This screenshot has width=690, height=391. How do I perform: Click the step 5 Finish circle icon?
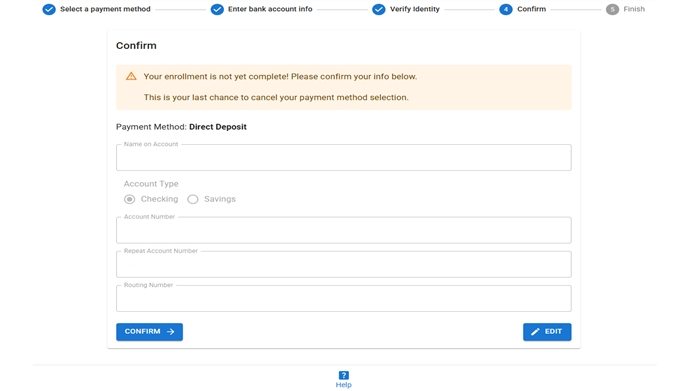point(612,9)
